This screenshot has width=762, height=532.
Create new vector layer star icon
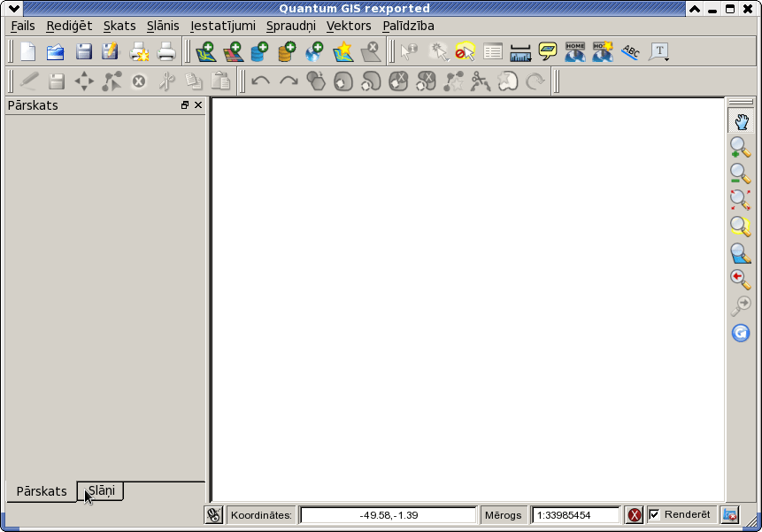343,51
